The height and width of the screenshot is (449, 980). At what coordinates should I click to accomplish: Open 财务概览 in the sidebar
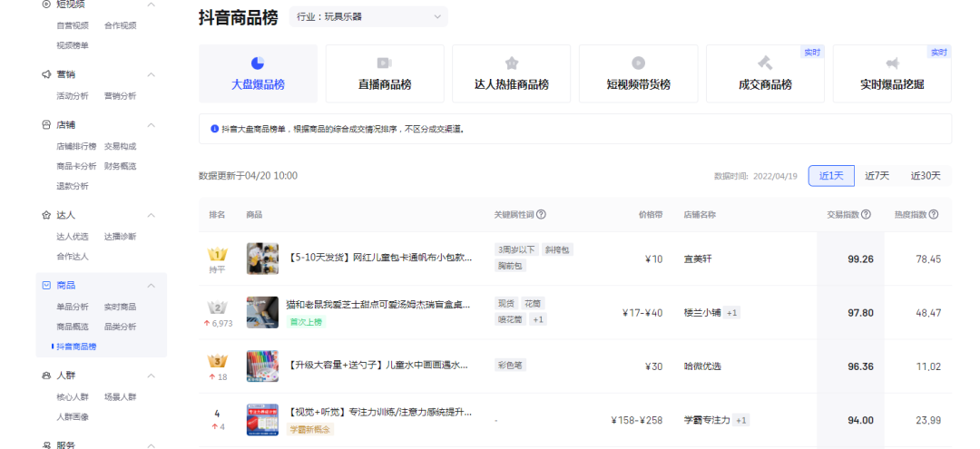tap(120, 166)
